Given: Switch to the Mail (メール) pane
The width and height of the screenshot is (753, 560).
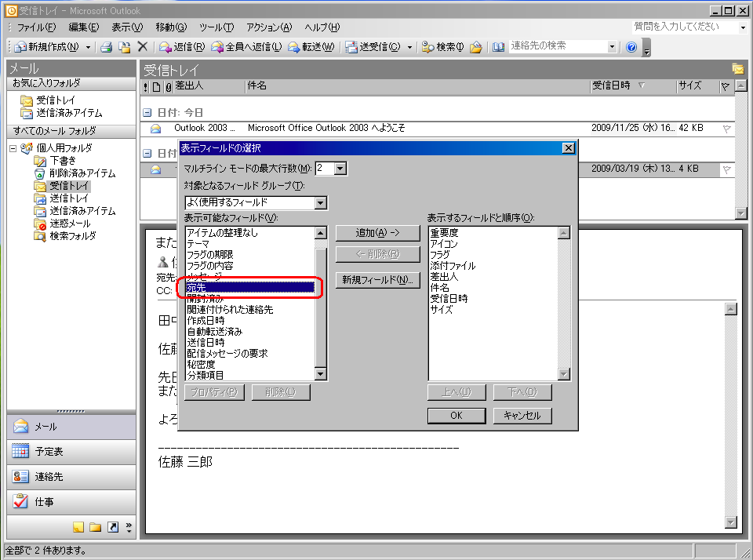Looking at the screenshot, I should pyautogui.click(x=71, y=427).
